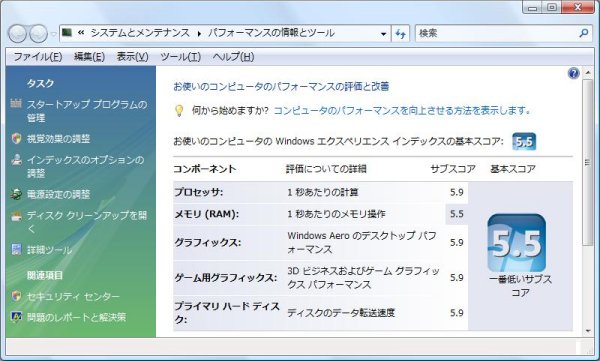Maximize the window
Image resolution: width=600 pixels, height=361 pixels.
tap(552, 8)
